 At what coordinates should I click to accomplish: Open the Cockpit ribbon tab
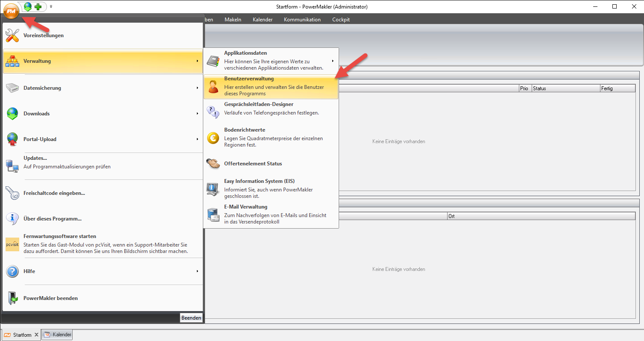click(341, 20)
